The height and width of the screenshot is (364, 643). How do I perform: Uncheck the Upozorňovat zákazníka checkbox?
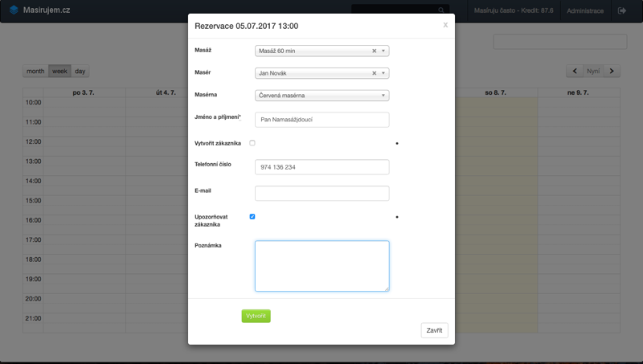click(x=252, y=217)
